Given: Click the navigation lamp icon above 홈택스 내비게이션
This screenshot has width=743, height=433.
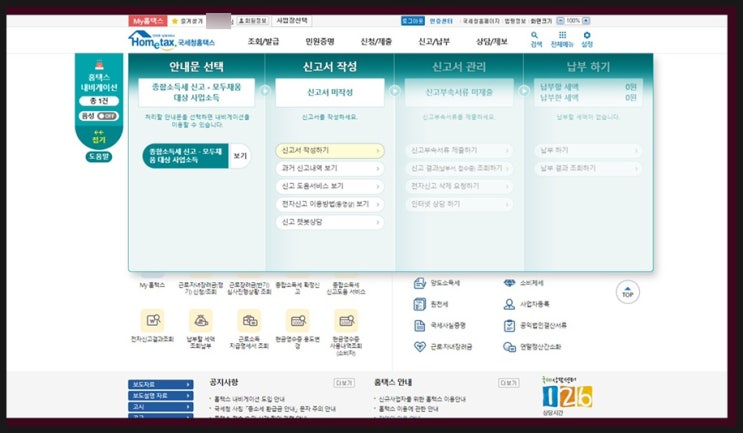Looking at the screenshot, I should point(99,65).
